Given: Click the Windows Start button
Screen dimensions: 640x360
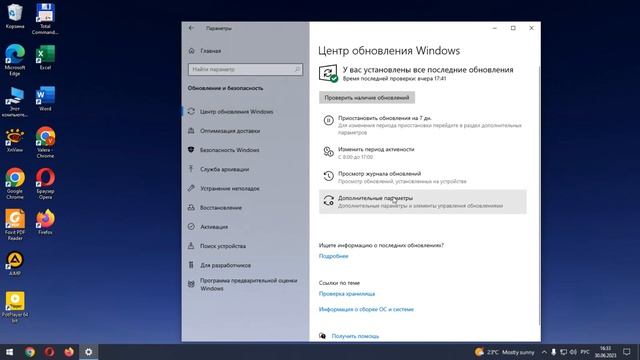Looking at the screenshot, I should coord(9,352).
